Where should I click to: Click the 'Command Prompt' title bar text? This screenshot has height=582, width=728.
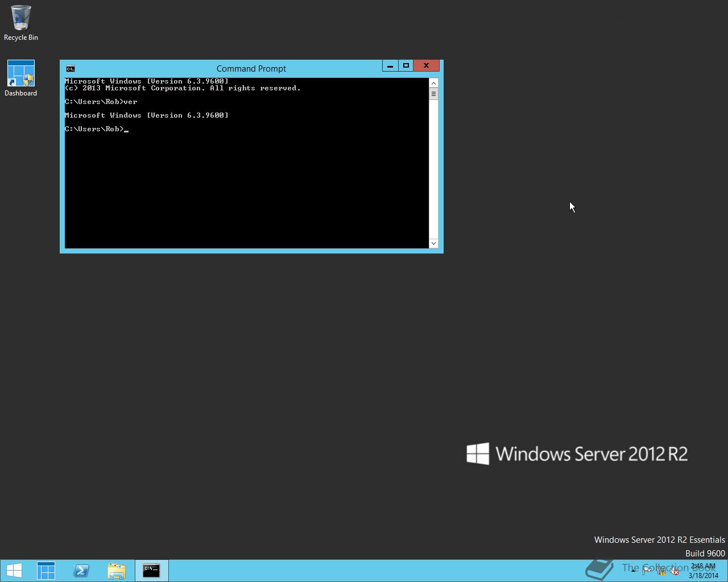tap(251, 69)
